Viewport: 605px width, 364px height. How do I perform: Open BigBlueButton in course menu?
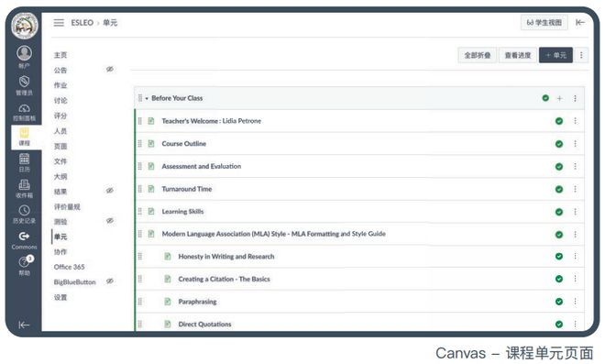75,282
